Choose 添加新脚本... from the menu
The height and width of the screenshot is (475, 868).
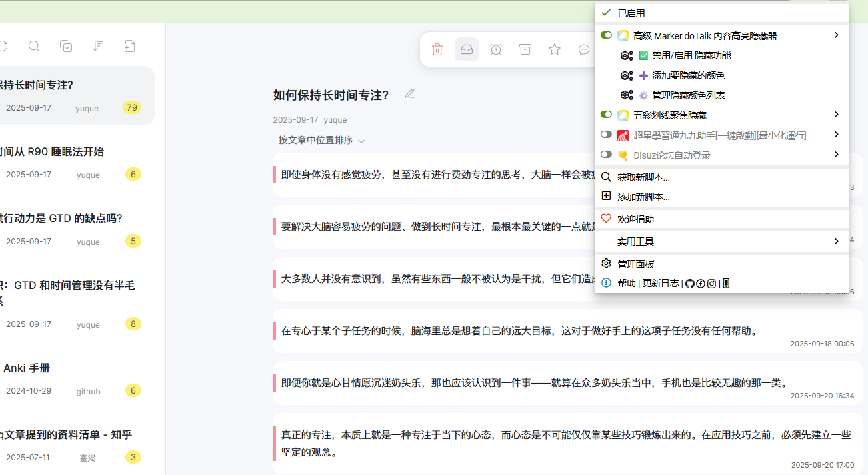643,197
